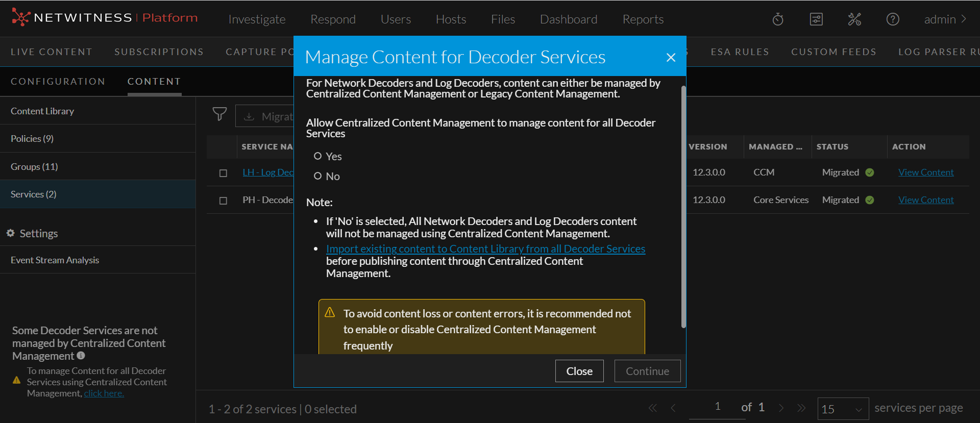This screenshot has height=423, width=980.
Task: Open the Respond menu
Action: (333, 19)
